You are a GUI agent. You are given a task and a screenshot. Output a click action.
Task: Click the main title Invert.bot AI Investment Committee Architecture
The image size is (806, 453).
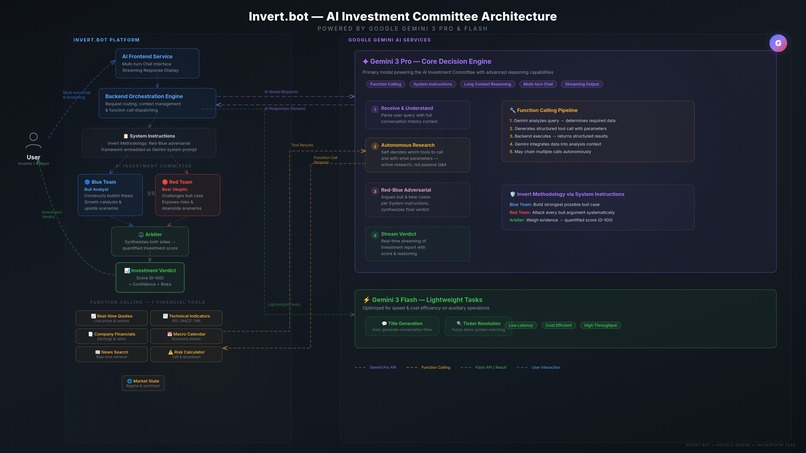(x=402, y=16)
